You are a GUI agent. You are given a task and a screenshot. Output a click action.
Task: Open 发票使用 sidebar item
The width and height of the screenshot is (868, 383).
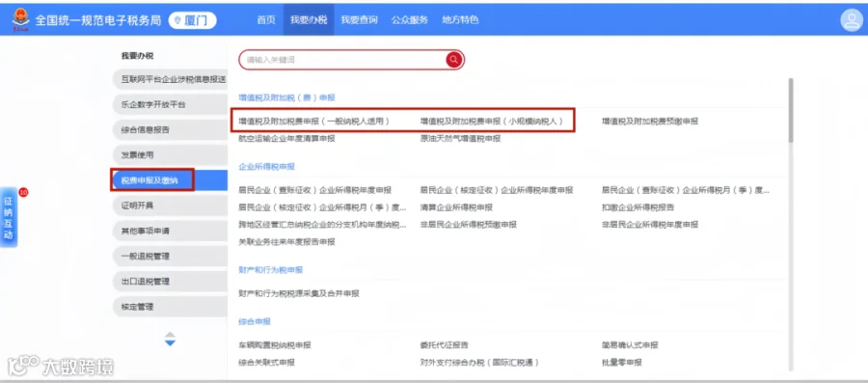coord(170,155)
